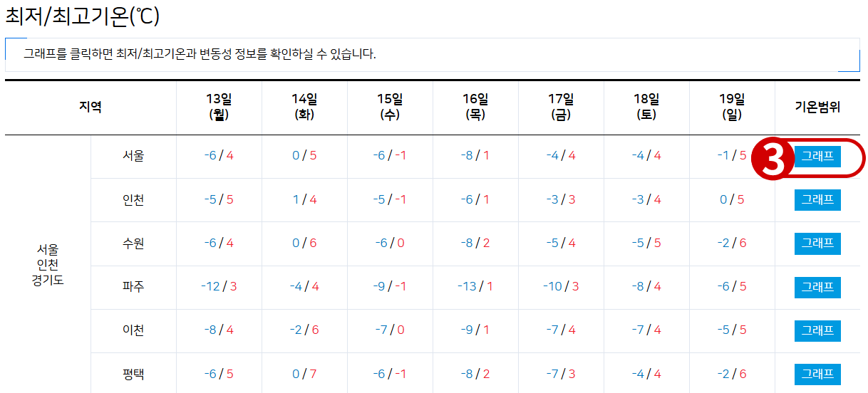Click the 최저/최고기온(℃) heading

[83, 16]
